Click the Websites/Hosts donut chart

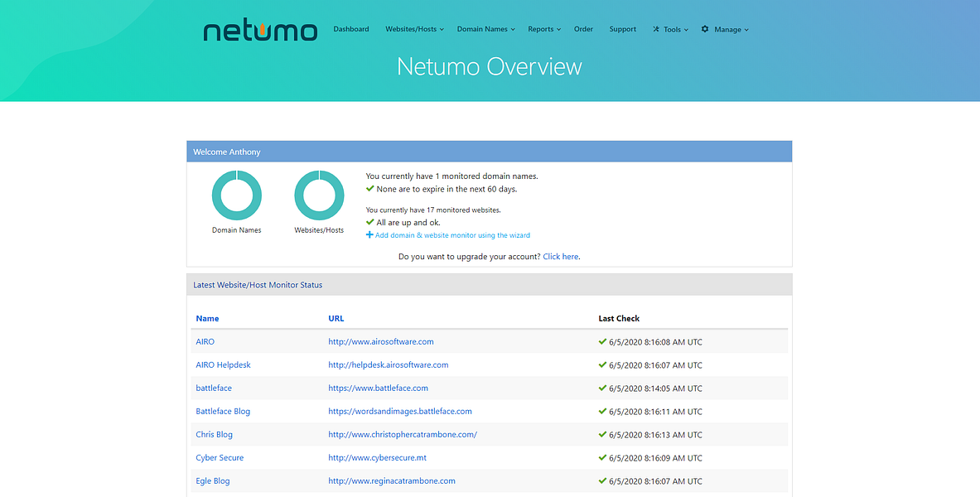(320, 195)
